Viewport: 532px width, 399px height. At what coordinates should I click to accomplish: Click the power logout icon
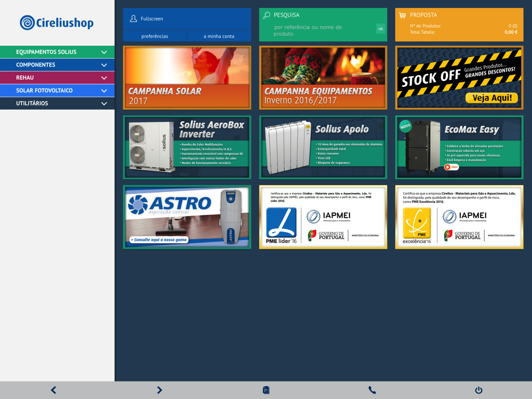click(x=479, y=390)
